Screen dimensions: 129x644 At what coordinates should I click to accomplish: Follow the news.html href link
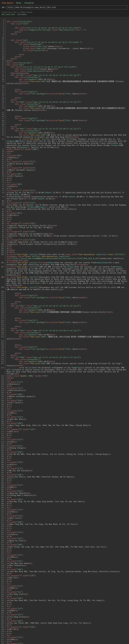point(42,48)
